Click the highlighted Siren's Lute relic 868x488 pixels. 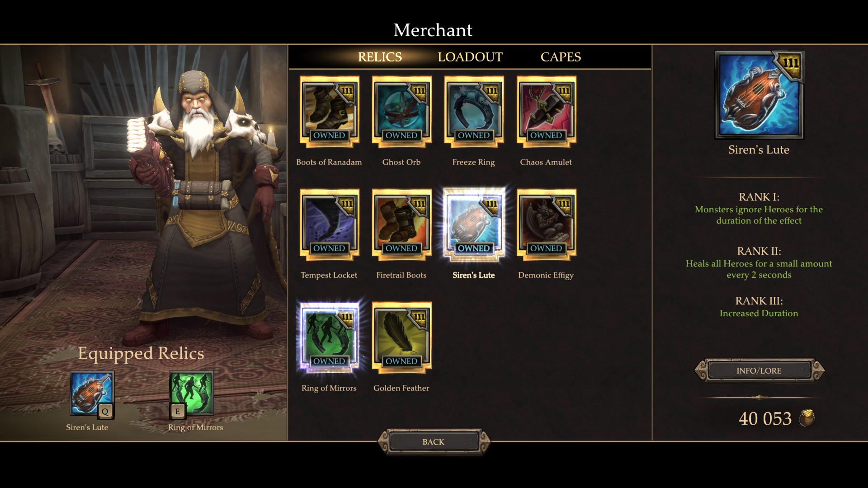coord(474,225)
